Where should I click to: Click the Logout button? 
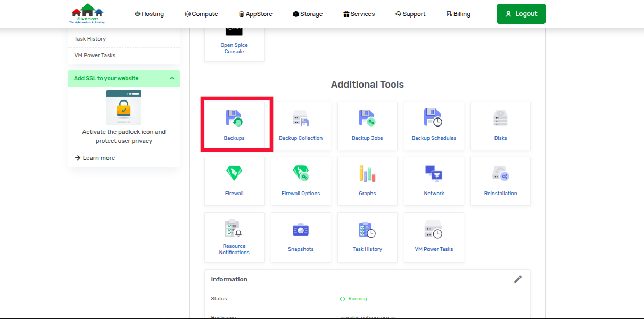point(521,14)
